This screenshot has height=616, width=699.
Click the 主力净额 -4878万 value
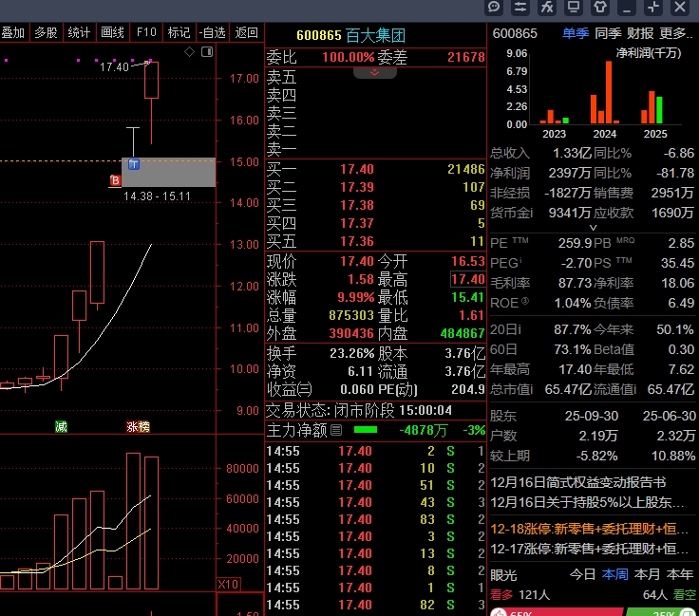tap(423, 430)
